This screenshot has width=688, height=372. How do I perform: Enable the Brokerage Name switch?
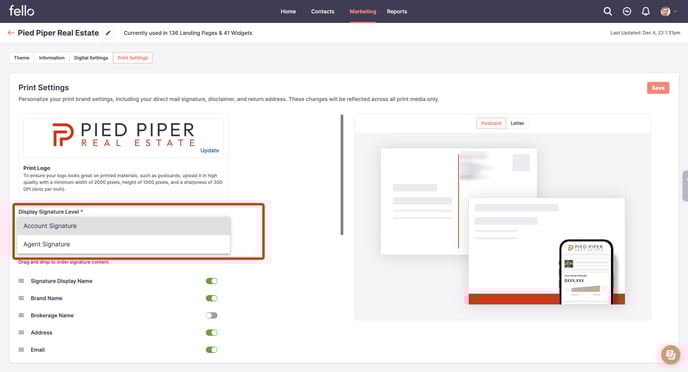click(211, 315)
